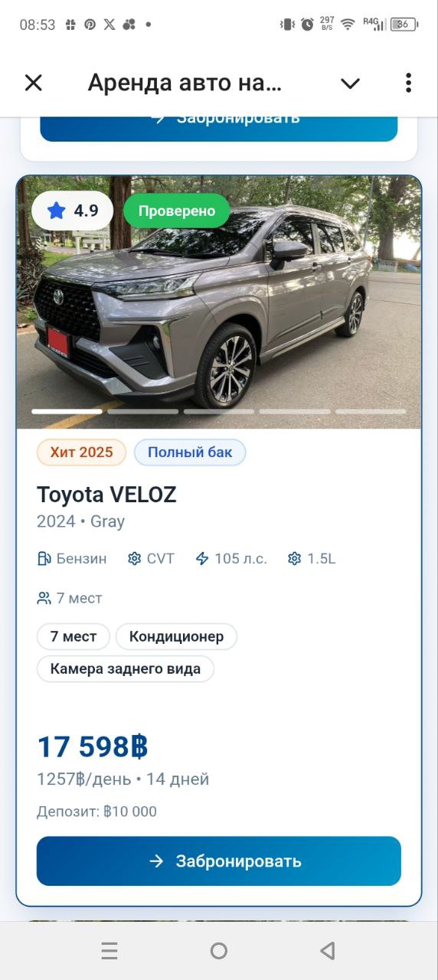Select the Кондиционер feature chip

pos(176,636)
